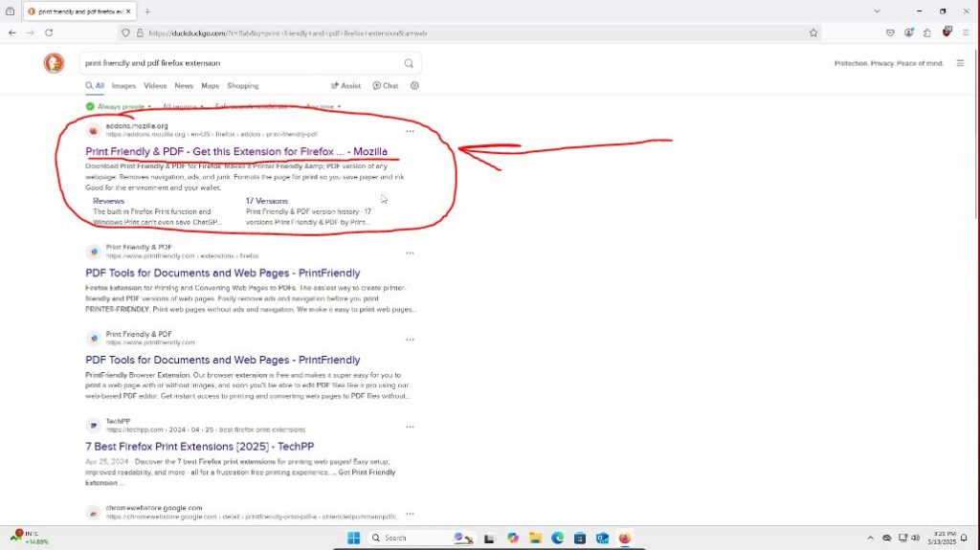Click the addons.mozilla.org favicon
This screenshot has width=980, height=550.
tap(93, 130)
